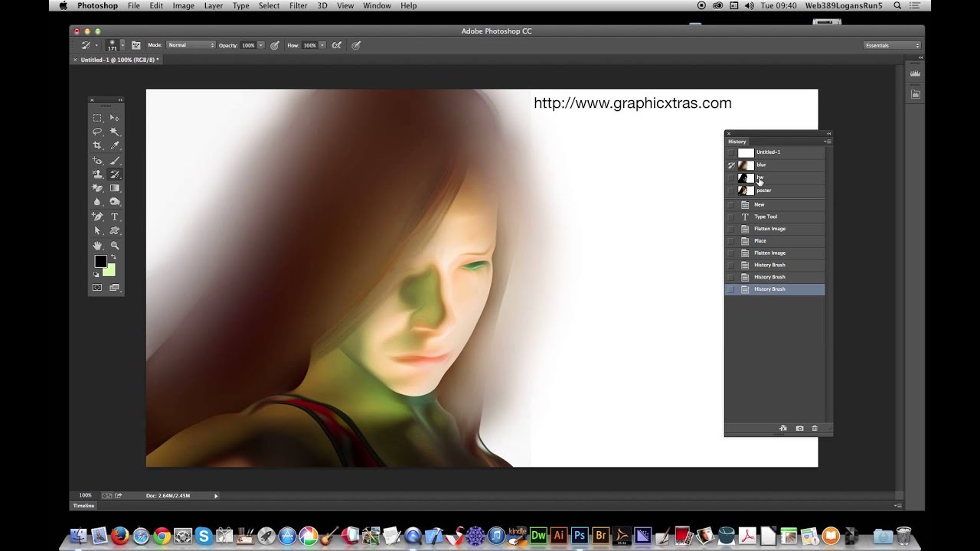Select the Zoom tool

tap(114, 246)
